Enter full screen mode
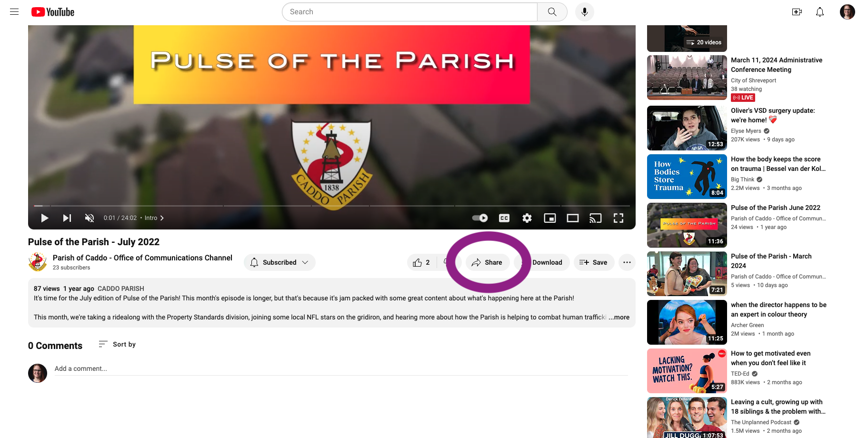Viewport: 868px width, 438px height. coord(618,218)
